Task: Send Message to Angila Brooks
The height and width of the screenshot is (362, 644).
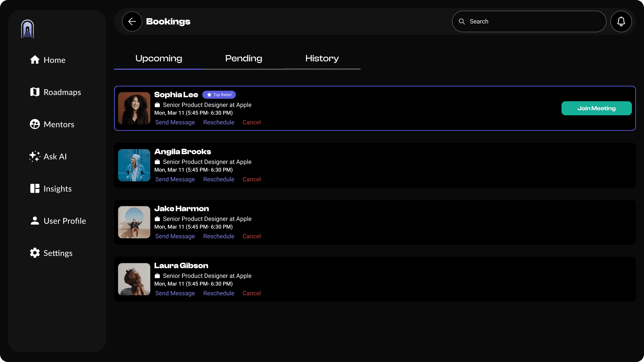Action: pyautogui.click(x=175, y=179)
